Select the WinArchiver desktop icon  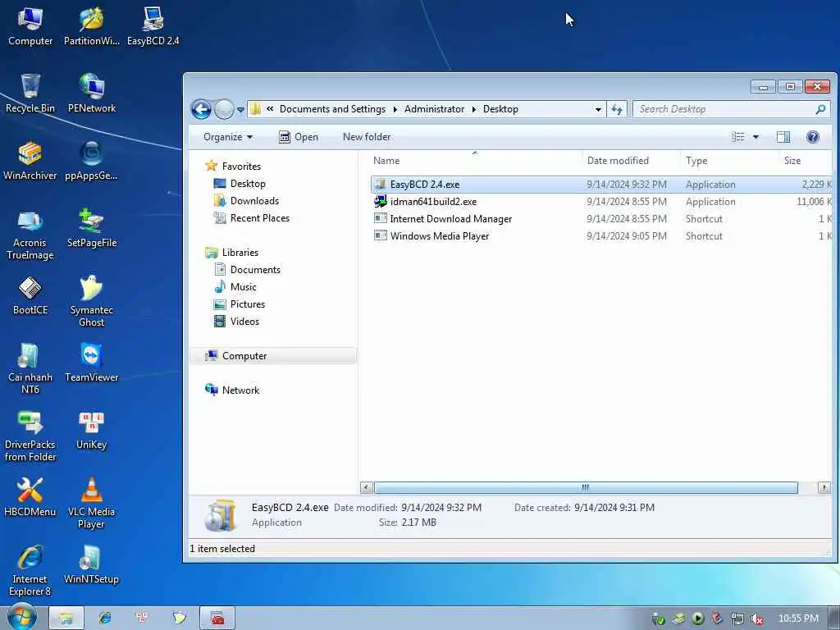(30, 162)
